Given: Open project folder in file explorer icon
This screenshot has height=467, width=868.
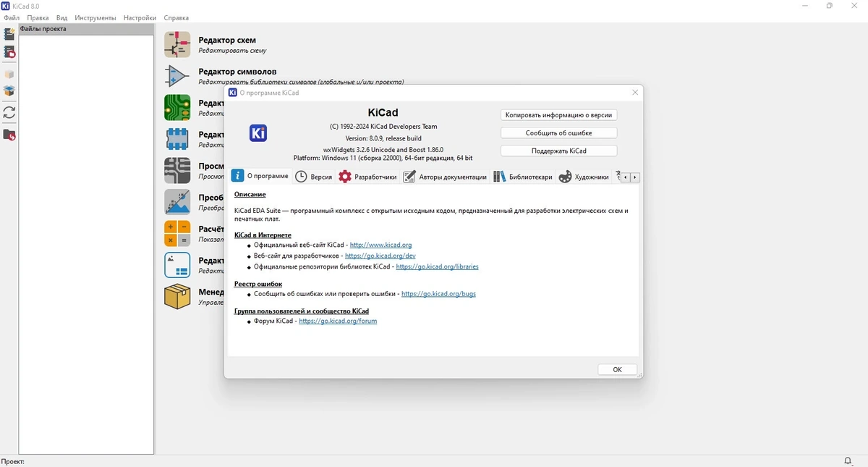Looking at the screenshot, I should point(9,135).
